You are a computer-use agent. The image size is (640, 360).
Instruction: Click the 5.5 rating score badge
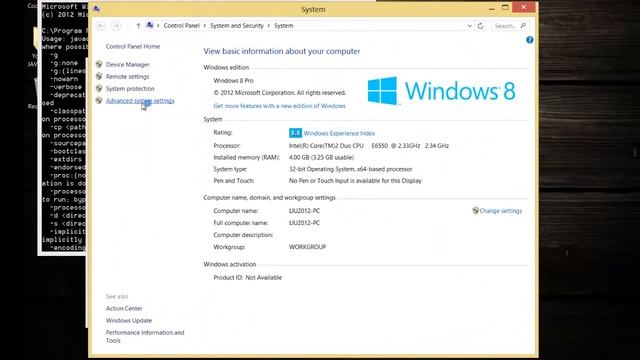click(x=295, y=133)
